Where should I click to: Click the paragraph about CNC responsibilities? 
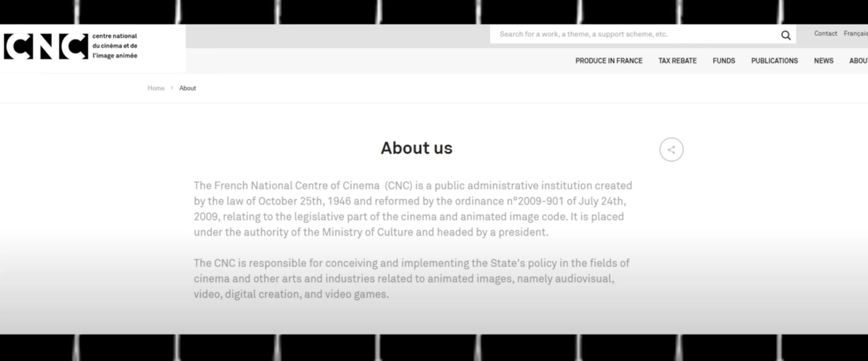pyautogui.click(x=411, y=278)
